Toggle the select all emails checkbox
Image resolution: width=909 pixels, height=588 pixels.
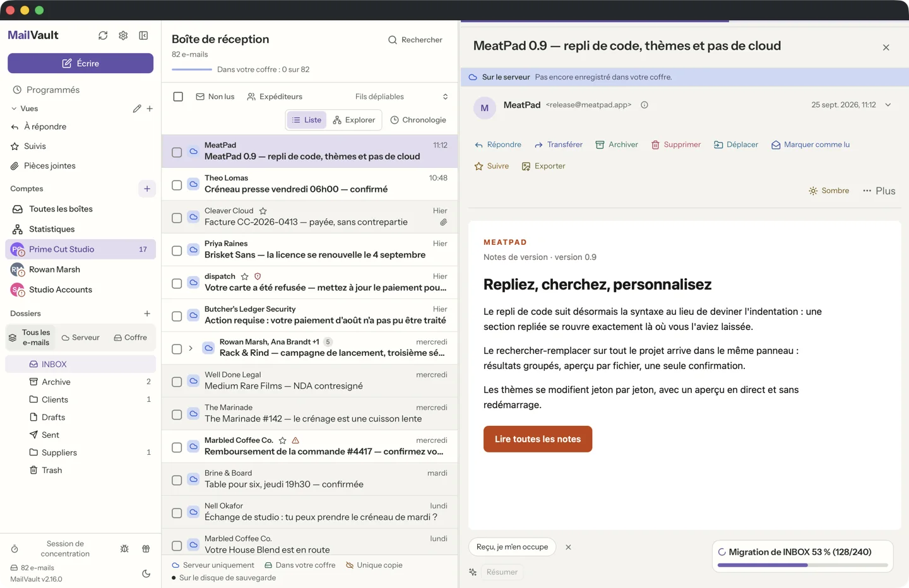178,97
